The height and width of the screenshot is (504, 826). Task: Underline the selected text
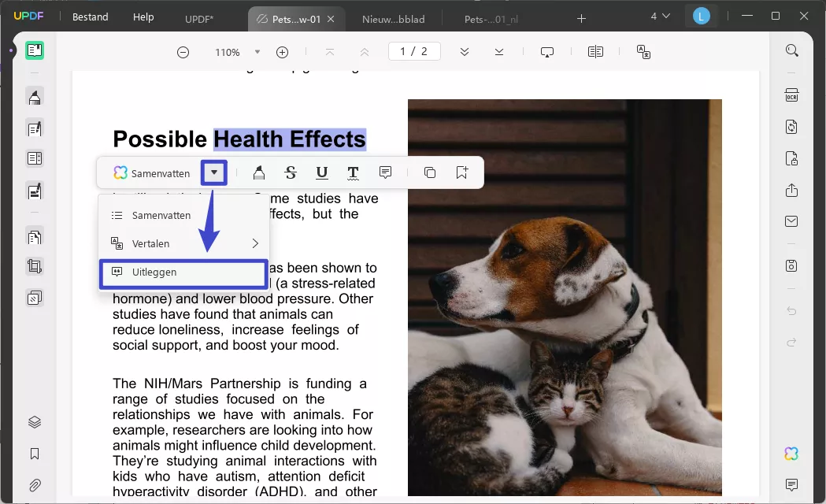click(322, 172)
